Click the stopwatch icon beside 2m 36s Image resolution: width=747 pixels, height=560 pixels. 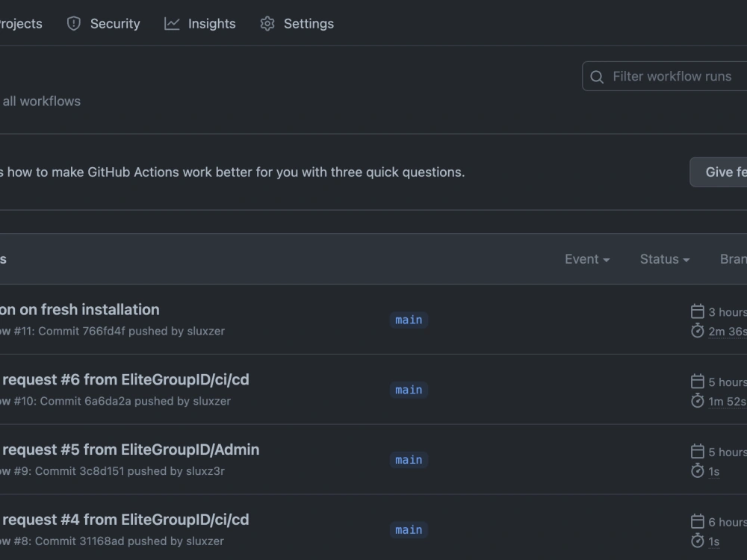(x=698, y=331)
